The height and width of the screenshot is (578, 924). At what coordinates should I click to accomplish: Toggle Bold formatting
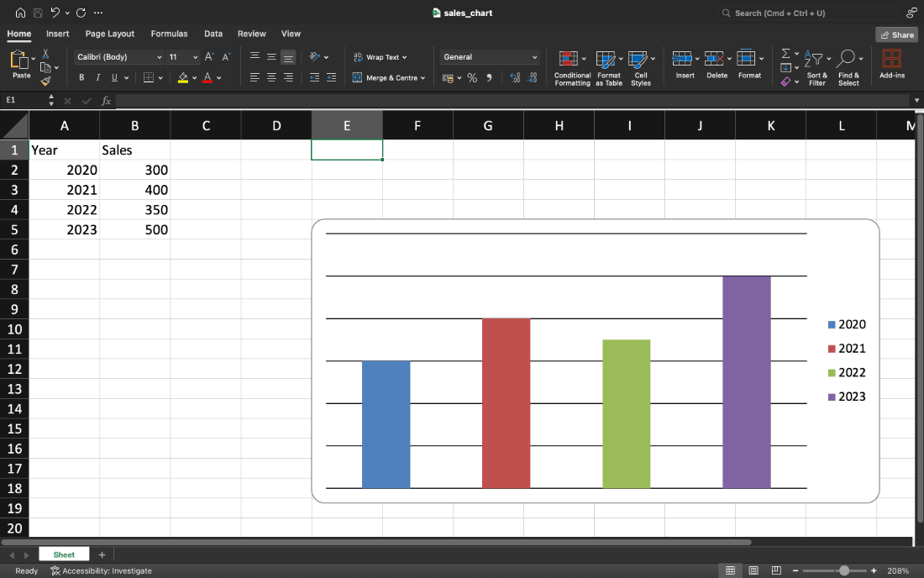(81, 78)
